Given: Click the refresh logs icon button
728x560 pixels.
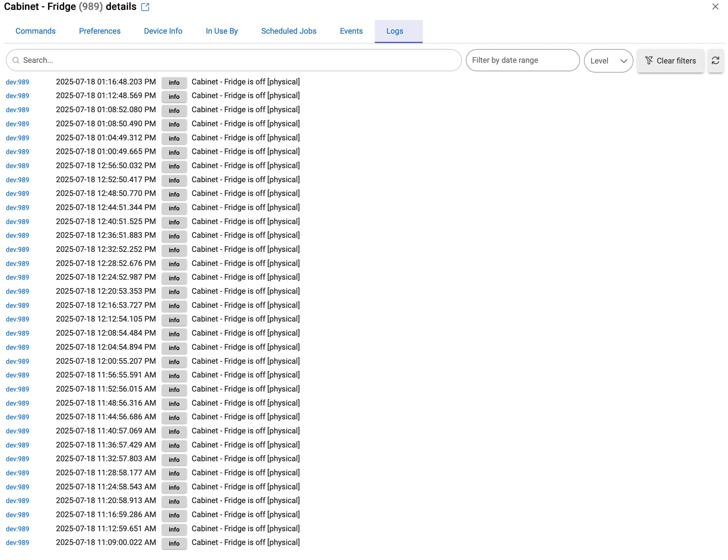Looking at the screenshot, I should [715, 61].
